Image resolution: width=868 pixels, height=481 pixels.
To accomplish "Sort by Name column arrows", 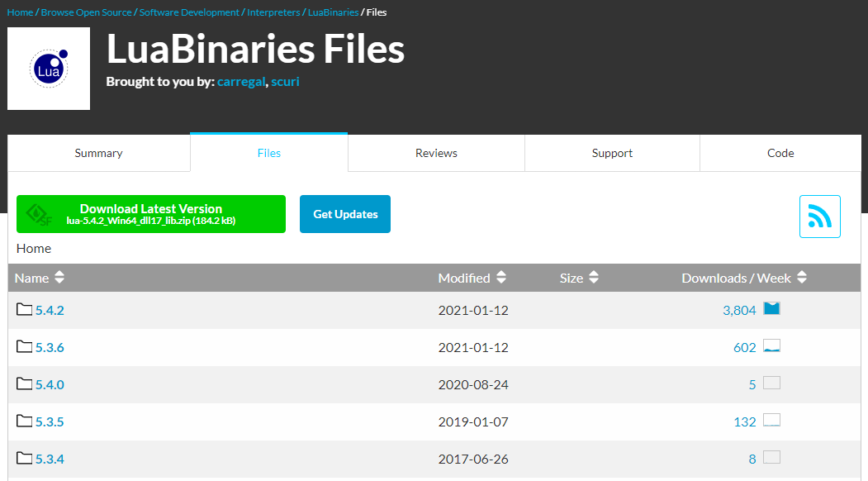I will (x=59, y=278).
